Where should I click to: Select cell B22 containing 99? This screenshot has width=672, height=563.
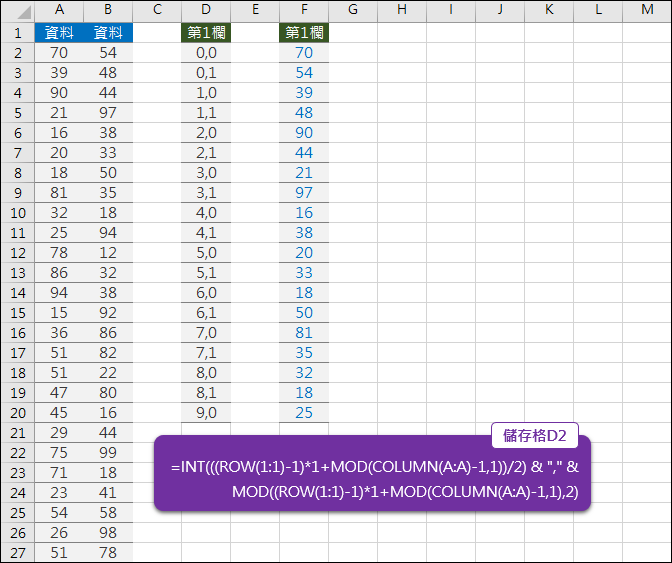coord(108,452)
